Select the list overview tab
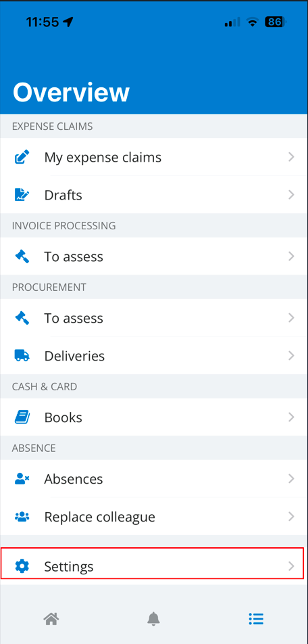The width and height of the screenshot is (308, 644). click(x=256, y=618)
